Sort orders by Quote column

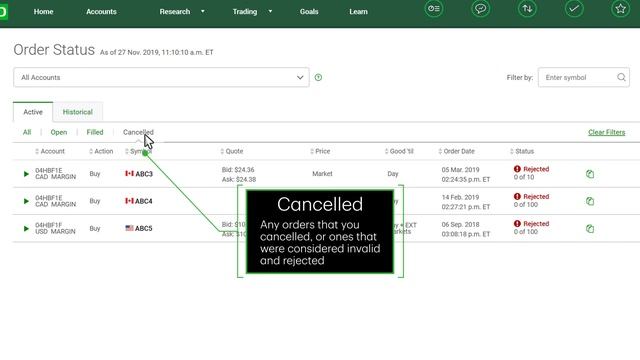point(232,151)
